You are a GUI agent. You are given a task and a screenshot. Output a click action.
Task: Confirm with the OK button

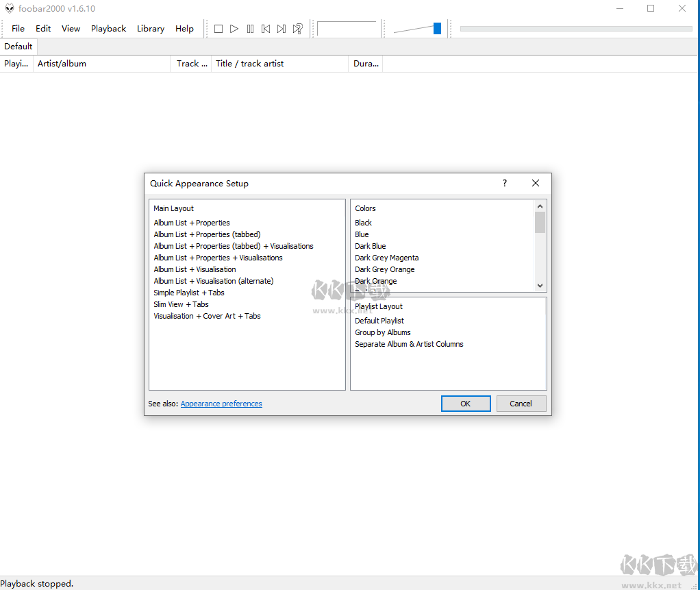click(466, 404)
